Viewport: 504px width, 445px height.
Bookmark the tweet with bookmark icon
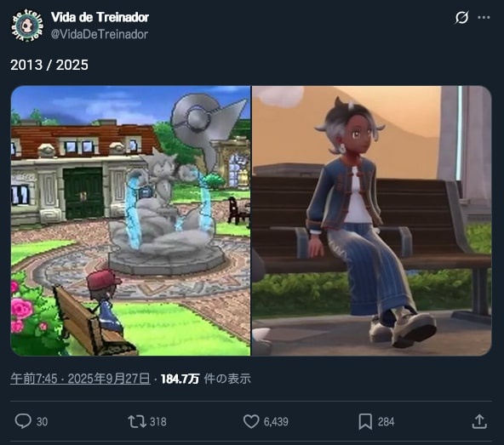click(365, 421)
